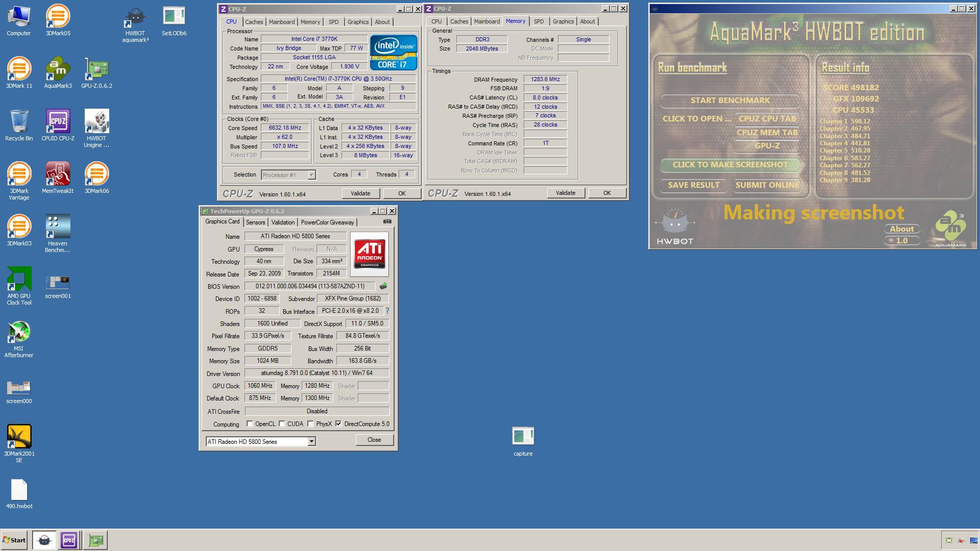980x551 pixels.
Task: Click Close button in GPU-Z
Action: [x=374, y=440]
